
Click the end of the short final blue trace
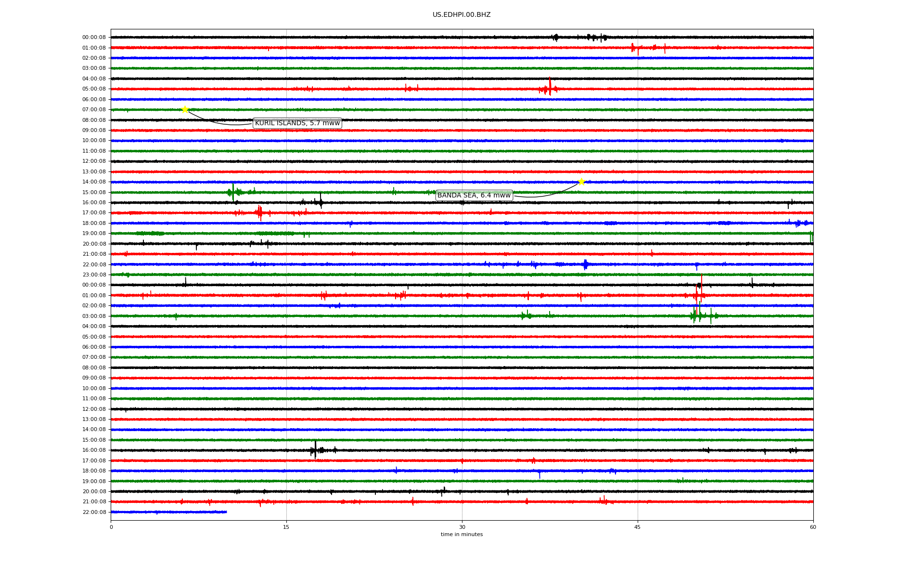226,512
